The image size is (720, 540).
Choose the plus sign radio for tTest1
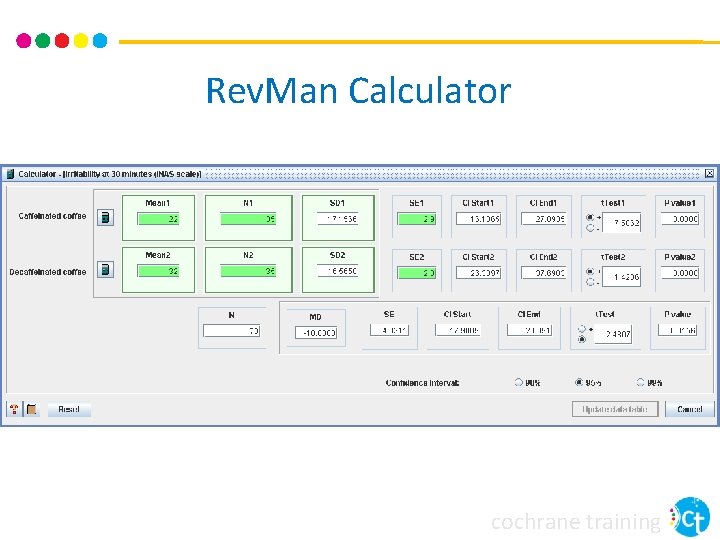tap(590, 217)
